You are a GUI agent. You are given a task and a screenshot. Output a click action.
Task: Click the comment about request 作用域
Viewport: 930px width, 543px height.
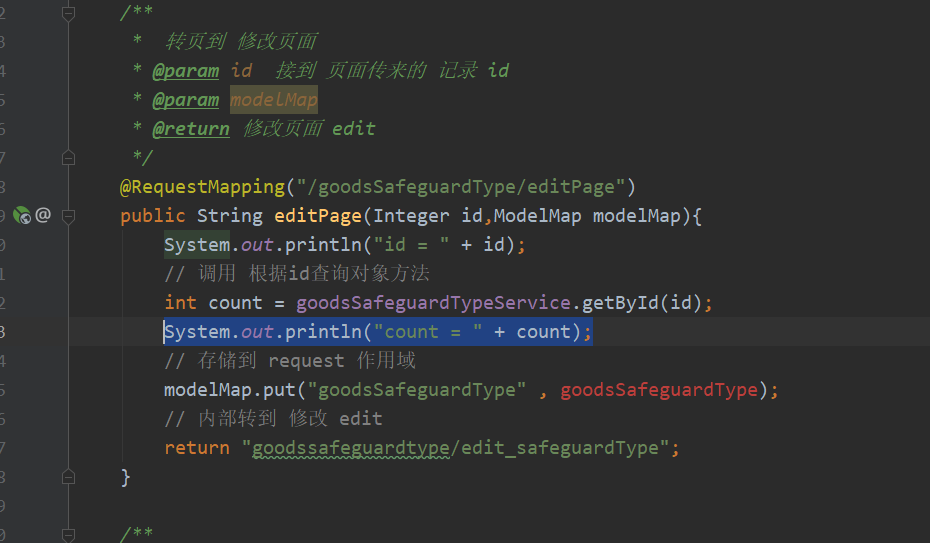pos(290,360)
